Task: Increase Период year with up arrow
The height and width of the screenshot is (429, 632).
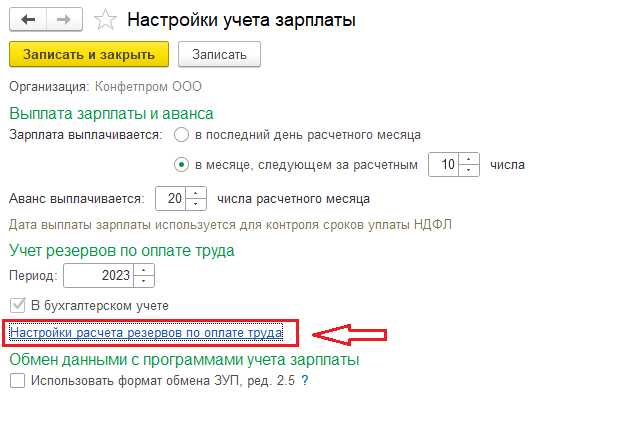Action: point(143,270)
